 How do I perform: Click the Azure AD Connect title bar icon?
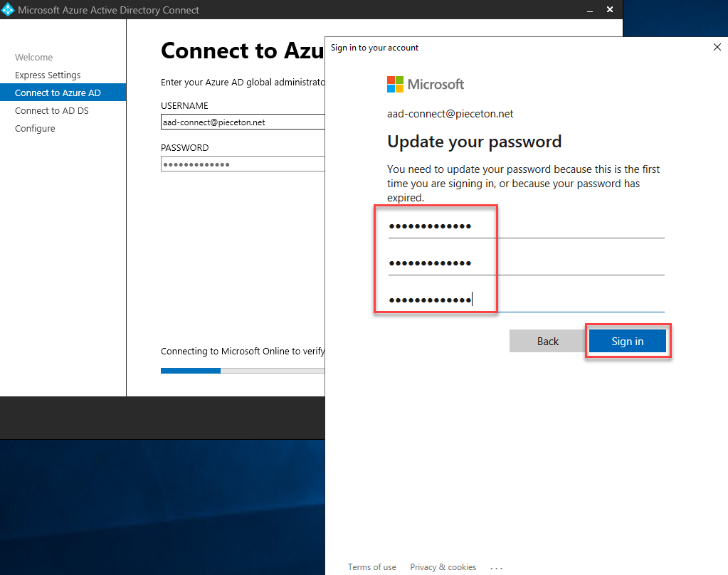(x=8, y=10)
